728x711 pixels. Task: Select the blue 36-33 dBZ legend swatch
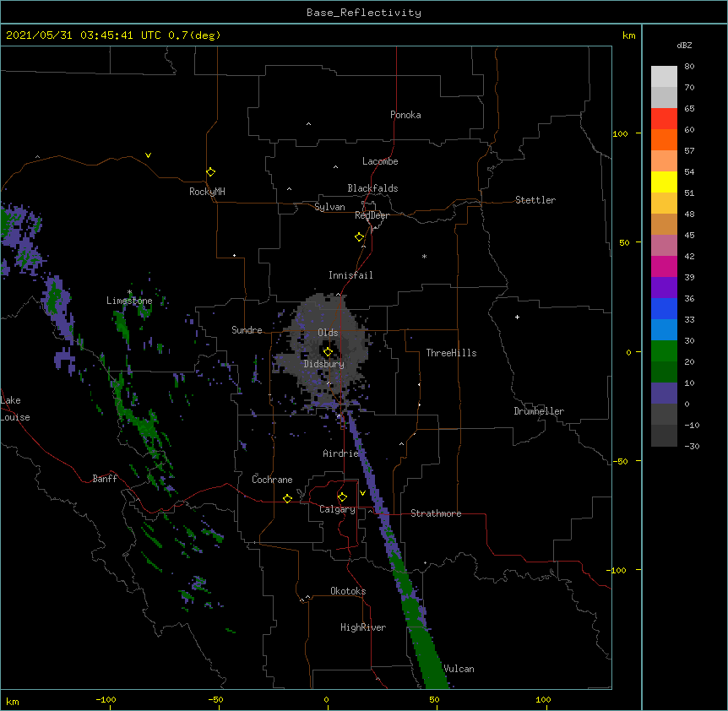[664, 308]
